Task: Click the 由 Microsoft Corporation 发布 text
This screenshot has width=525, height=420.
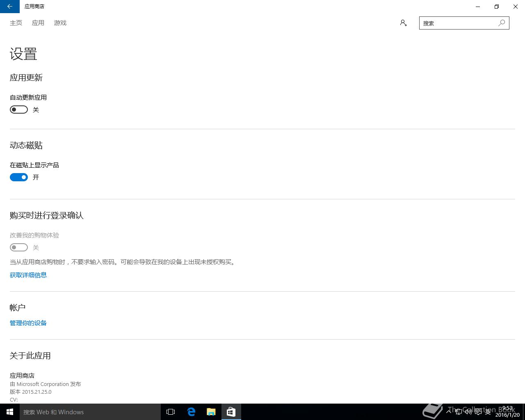Action: click(46, 384)
